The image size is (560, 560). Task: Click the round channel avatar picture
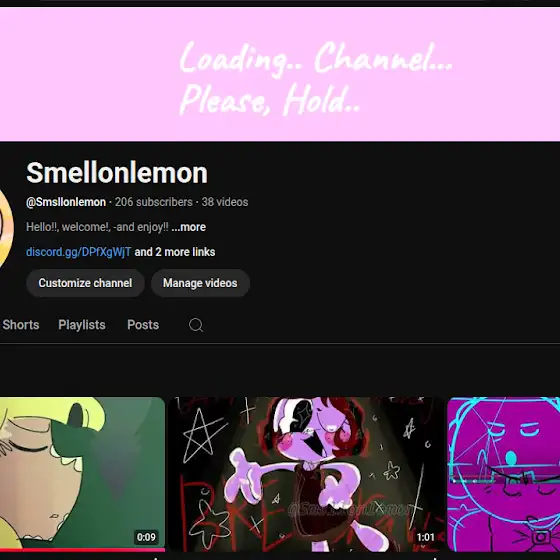point(5,228)
